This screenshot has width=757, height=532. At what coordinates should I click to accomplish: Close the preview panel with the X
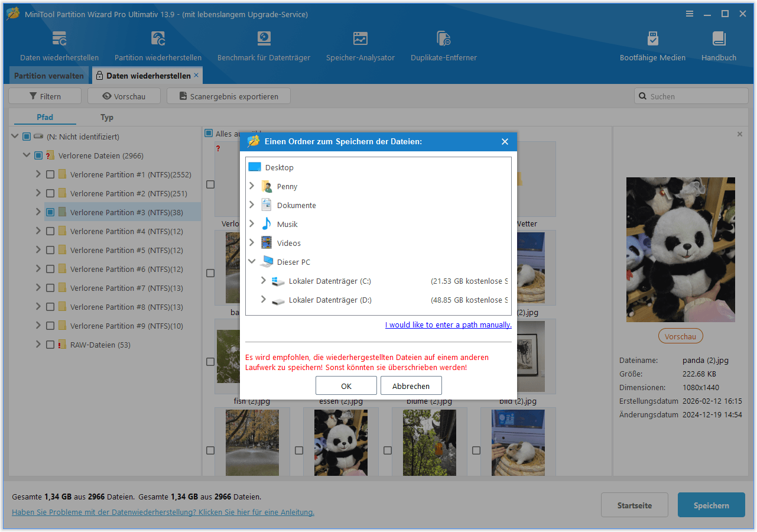(740, 134)
